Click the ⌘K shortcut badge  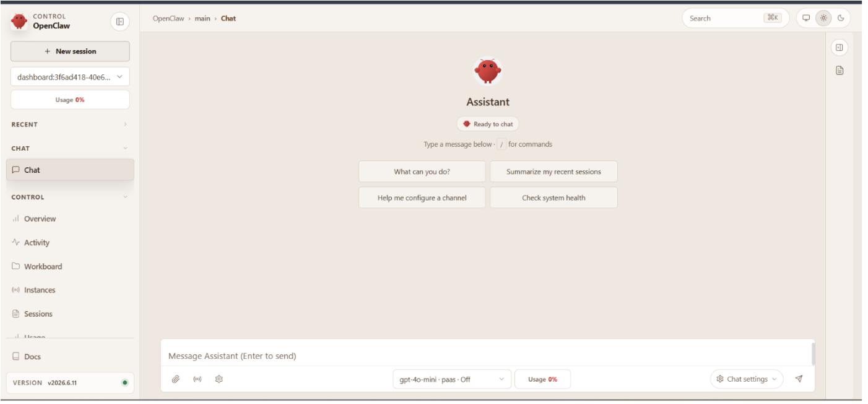(x=773, y=18)
